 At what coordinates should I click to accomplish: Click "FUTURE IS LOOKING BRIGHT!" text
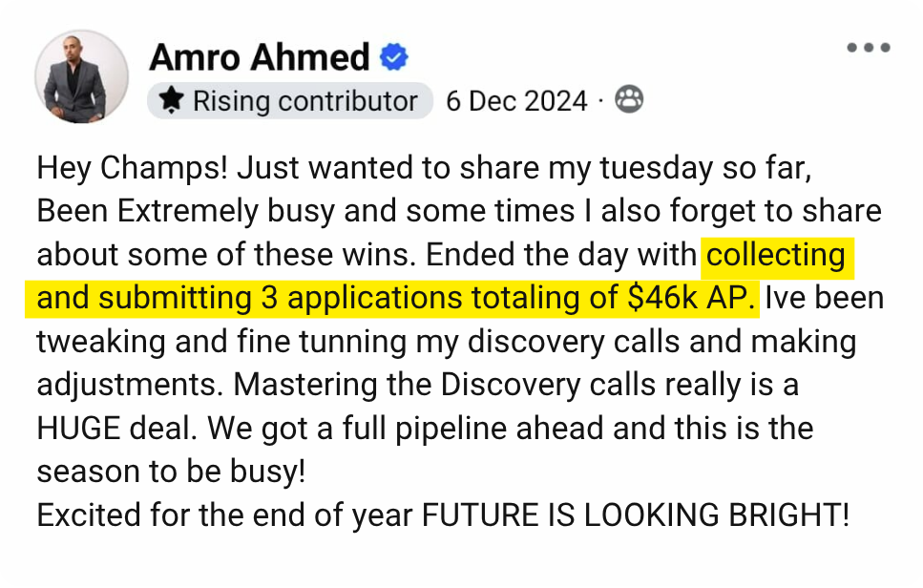[635, 515]
